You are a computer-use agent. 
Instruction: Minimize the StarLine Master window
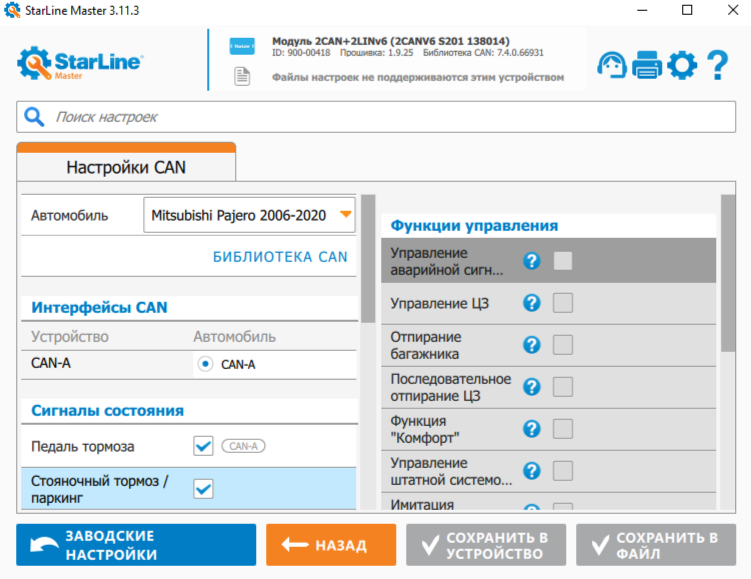pyautogui.click(x=642, y=10)
